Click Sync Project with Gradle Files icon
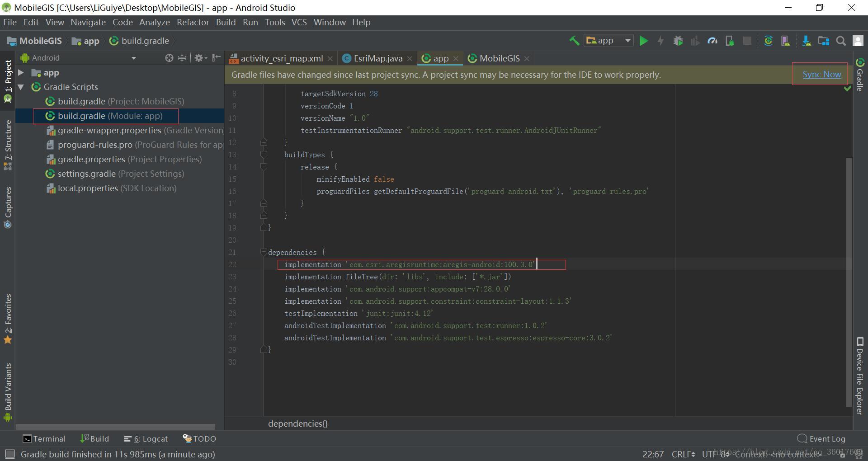This screenshot has width=868, height=461. click(x=768, y=41)
